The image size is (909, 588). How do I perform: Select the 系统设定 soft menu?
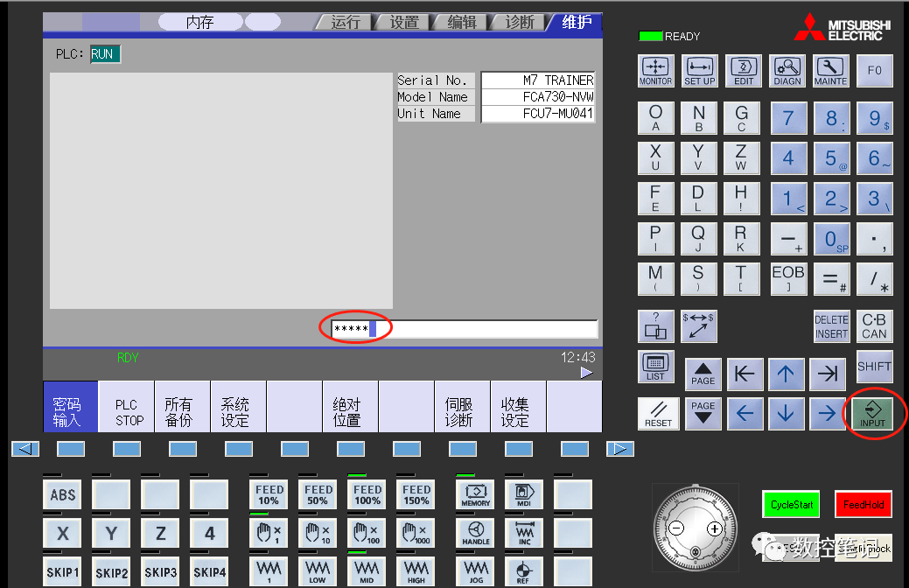(238, 407)
